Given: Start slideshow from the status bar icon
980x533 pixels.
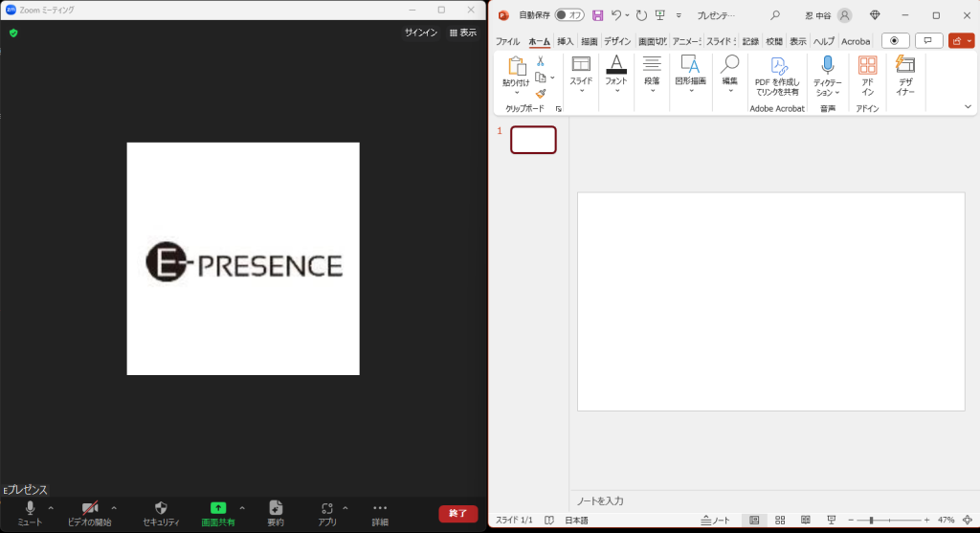Looking at the screenshot, I should click(832, 520).
